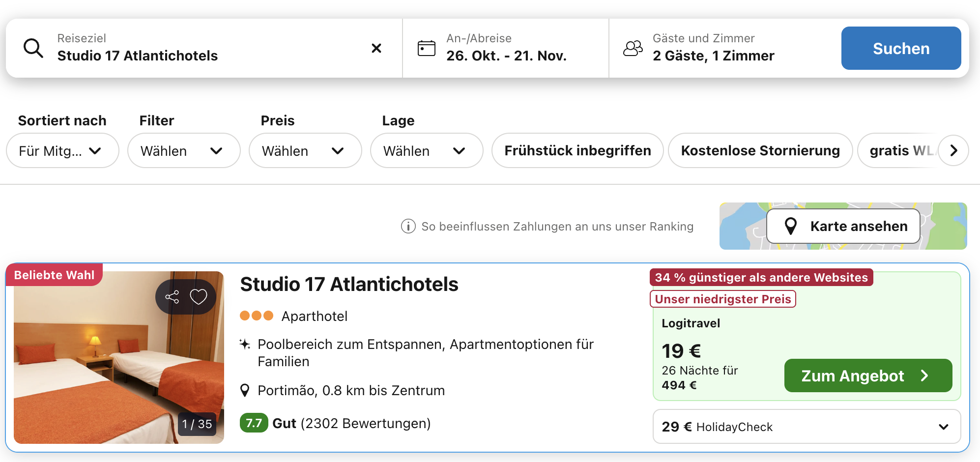Share the Studio 17 Atlantichotels listing
980x462 pixels.
pyautogui.click(x=172, y=297)
